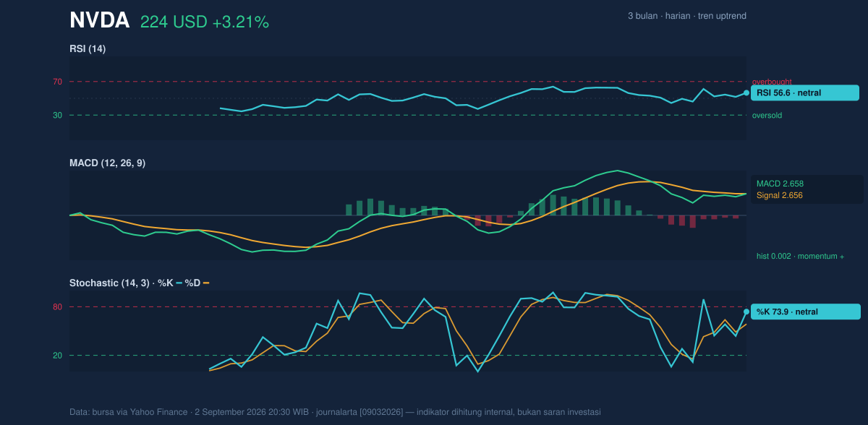
Task: Click the RSI 70 axis label
Action: tap(57, 82)
